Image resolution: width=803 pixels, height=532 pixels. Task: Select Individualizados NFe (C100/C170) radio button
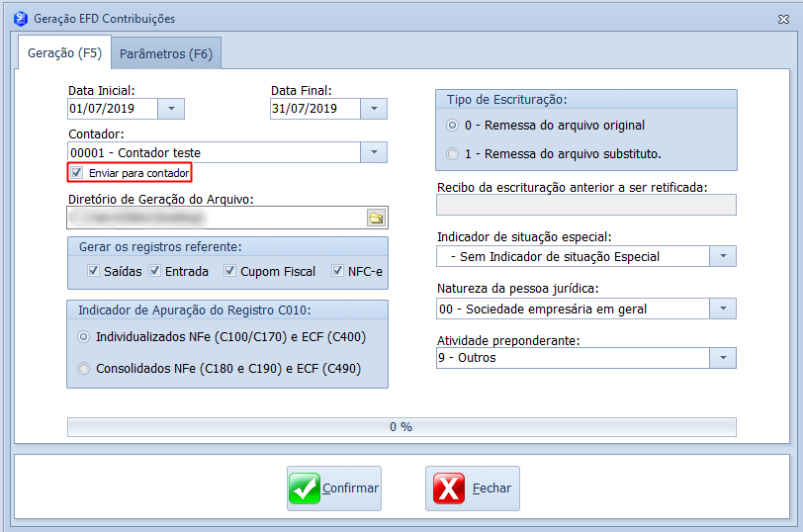pyautogui.click(x=83, y=337)
